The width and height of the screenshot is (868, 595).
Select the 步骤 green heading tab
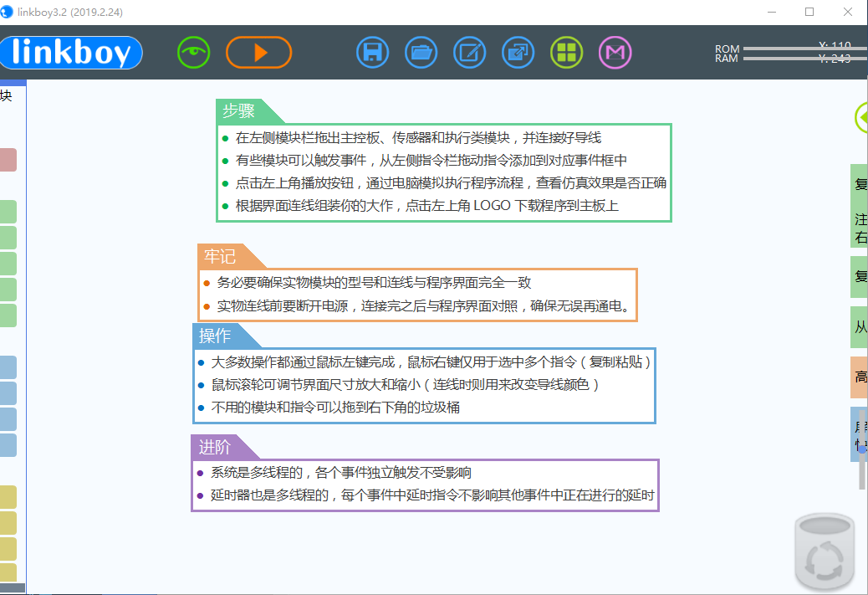tap(239, 111)
